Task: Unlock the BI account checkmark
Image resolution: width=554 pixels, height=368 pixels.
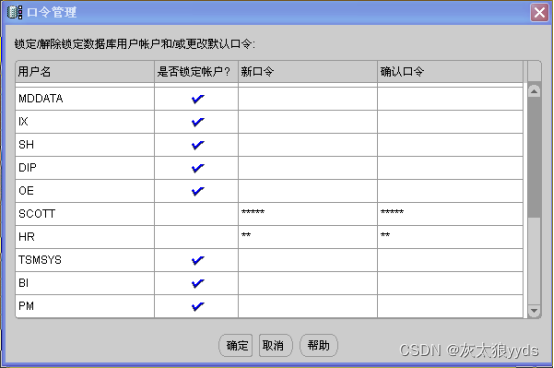Action: pos(198,283)
